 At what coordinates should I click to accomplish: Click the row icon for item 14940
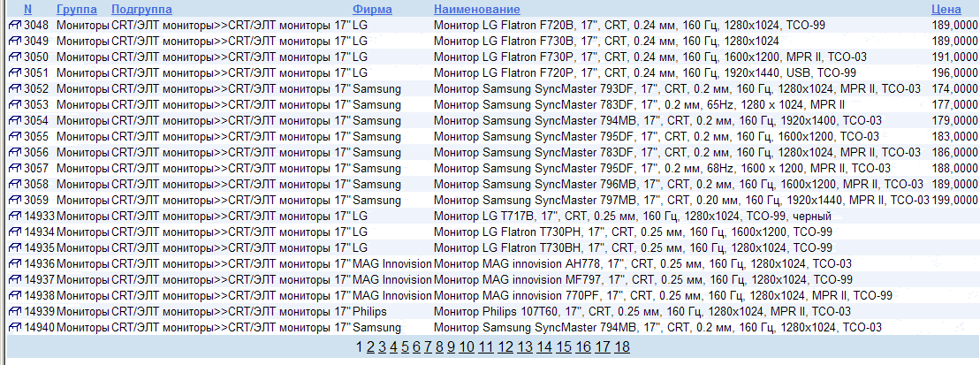coord(15,327)
